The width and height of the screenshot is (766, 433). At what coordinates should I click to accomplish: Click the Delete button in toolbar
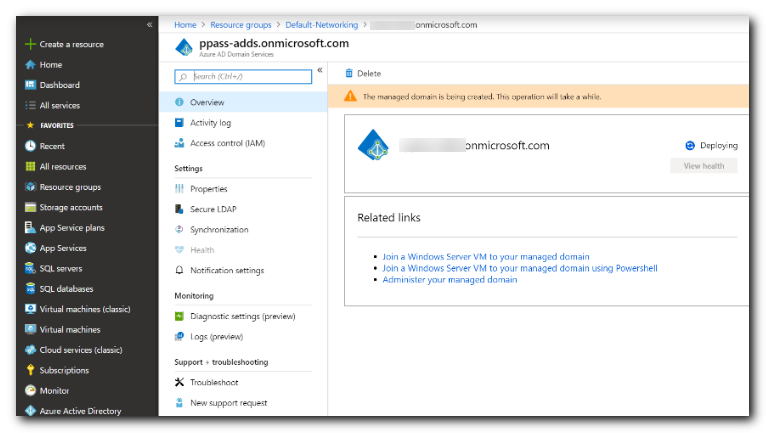coord(363,73)
